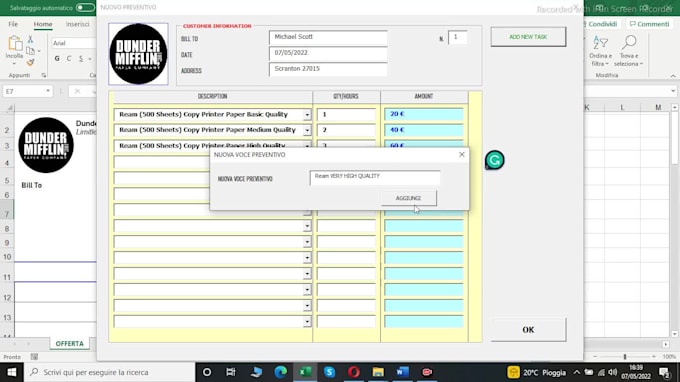Click the BILL TO field with Michael Scott
The width and height of the screenshot is (680, 382).
click(x=328, y=37)
